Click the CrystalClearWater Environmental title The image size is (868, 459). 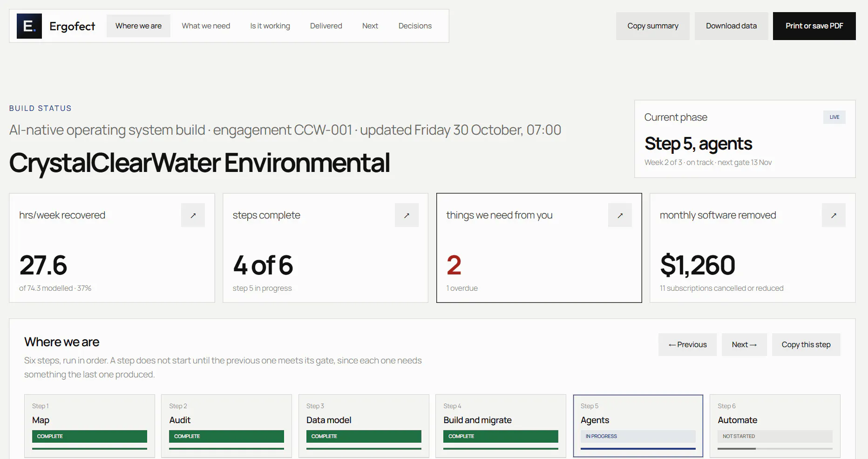pyautogui.click(x=199, y=163)
